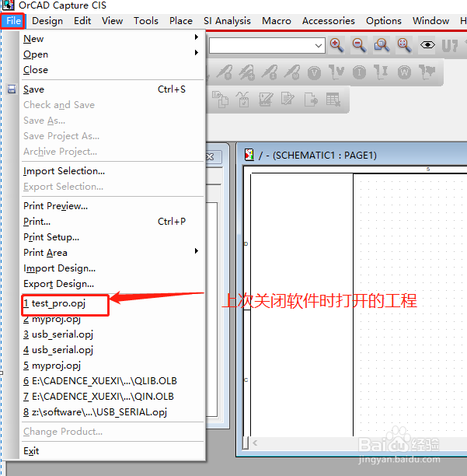Click the waveform checklist clipboard icon
This screenshot has height=476, width=467.
click(243, 100)
